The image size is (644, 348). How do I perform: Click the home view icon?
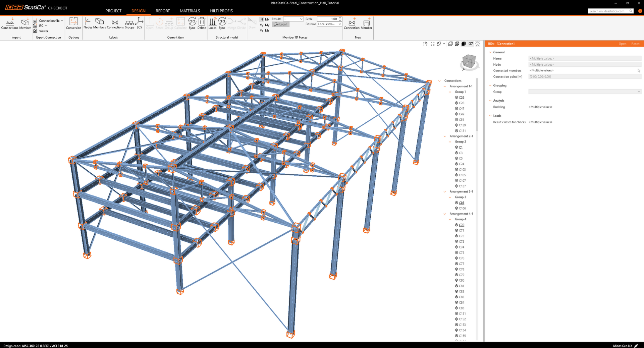point(477,44)
